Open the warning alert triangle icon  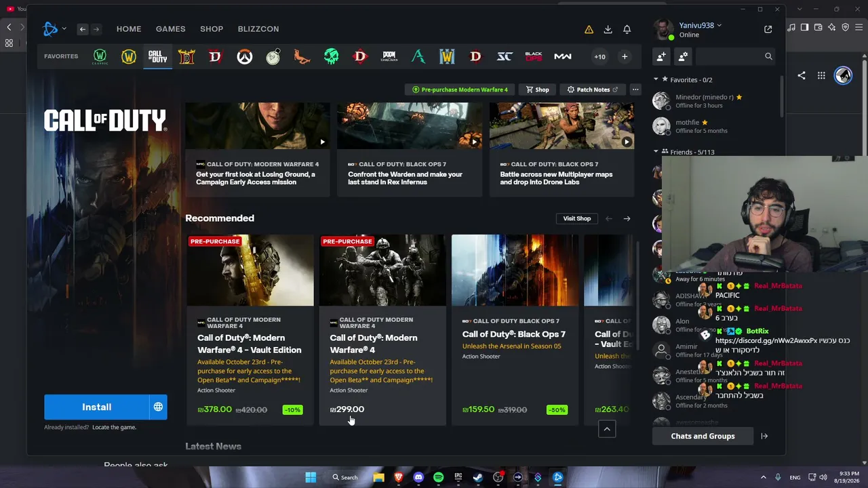coord(589,29)
